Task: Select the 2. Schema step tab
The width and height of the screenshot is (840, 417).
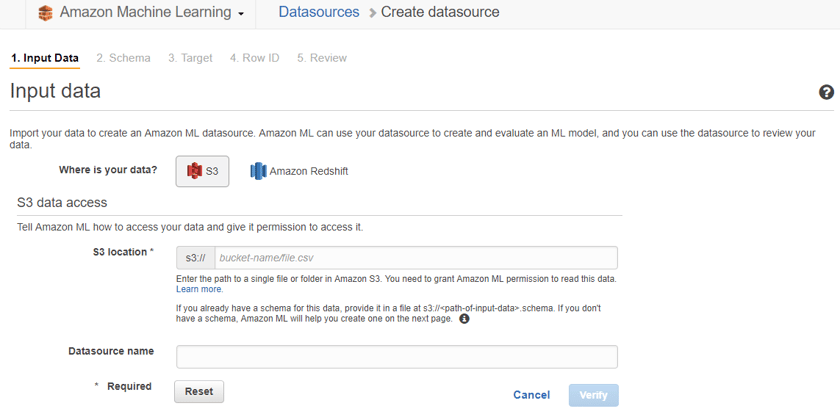Action: pos(123,58)
